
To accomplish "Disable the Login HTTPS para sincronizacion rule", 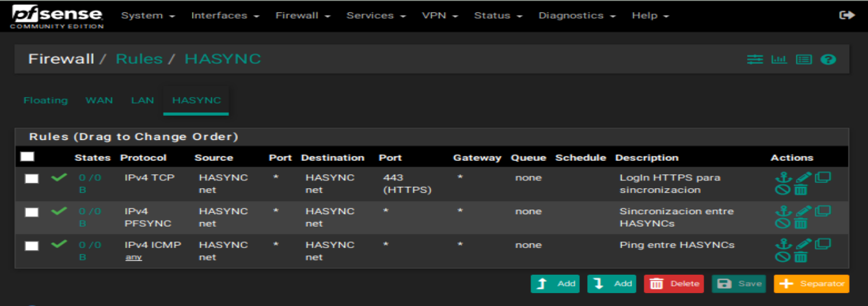I will pyautogui.click(x=783, y=189).
